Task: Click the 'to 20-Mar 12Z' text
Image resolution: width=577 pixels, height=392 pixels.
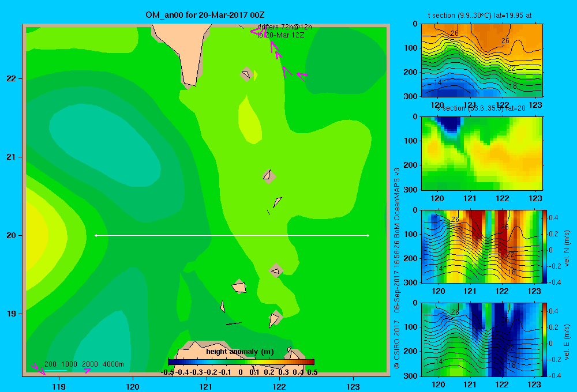Action: point(280,35)
